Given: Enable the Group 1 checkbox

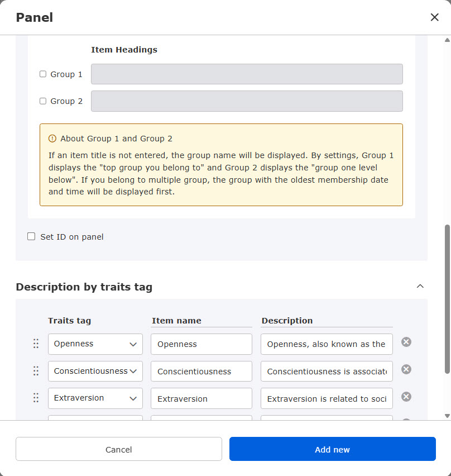Looking at the screenshot, I should [43, 74].
